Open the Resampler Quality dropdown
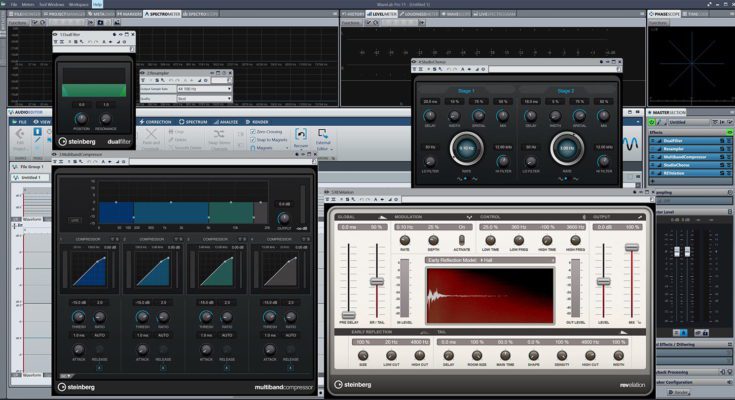The width and height of the screenshot is (735, 400). 204,97
